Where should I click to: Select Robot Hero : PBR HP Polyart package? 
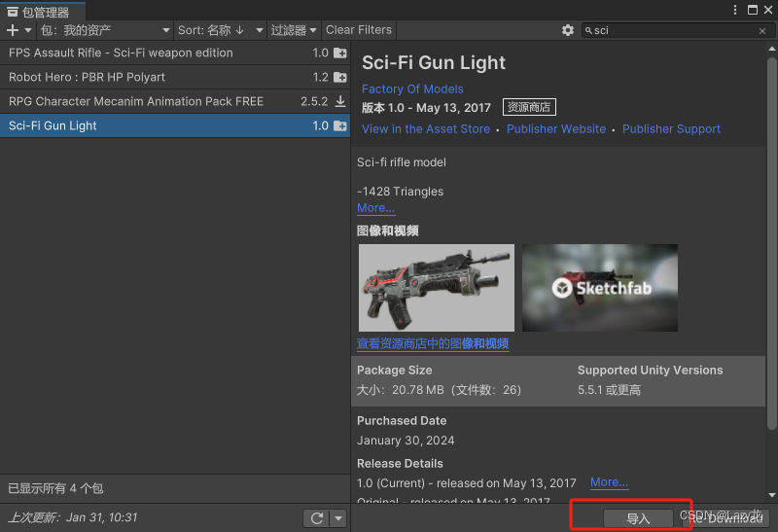(175, 77)
